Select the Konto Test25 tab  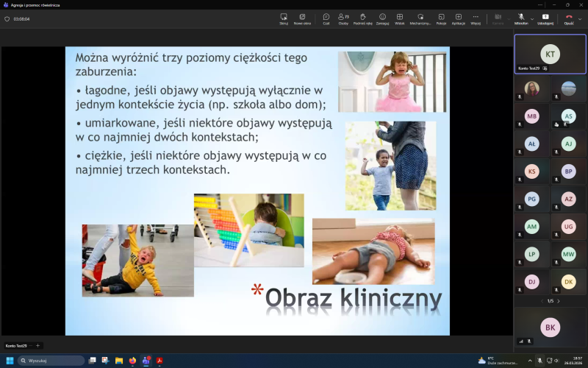tap(16, 345)
